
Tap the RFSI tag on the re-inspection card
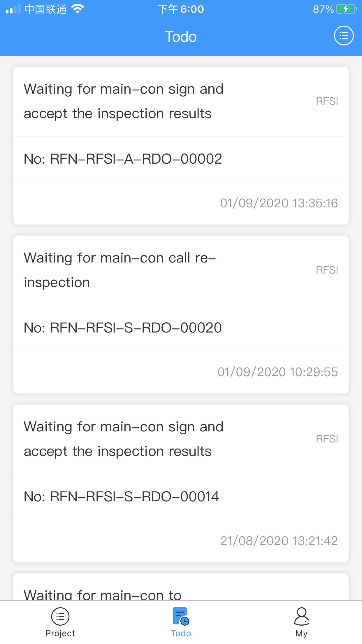click(327, 270)
